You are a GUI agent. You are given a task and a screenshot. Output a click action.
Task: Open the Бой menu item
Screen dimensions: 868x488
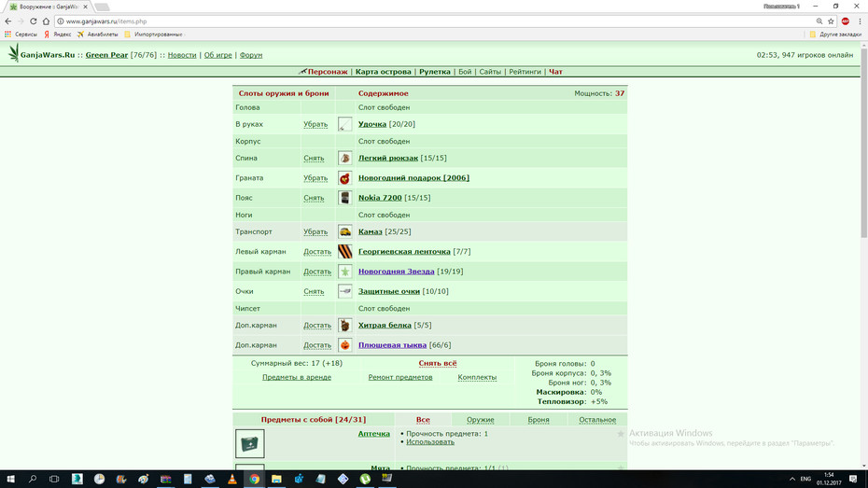tap(465, 72)
